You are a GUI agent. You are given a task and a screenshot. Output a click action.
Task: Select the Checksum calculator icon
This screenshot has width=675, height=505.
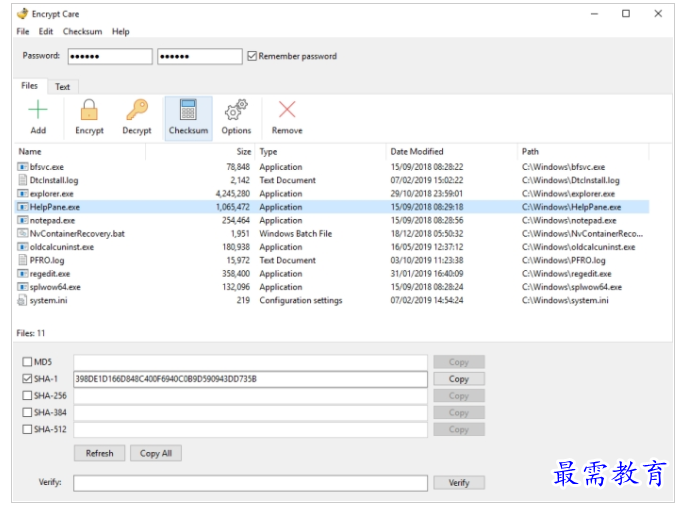188,110
